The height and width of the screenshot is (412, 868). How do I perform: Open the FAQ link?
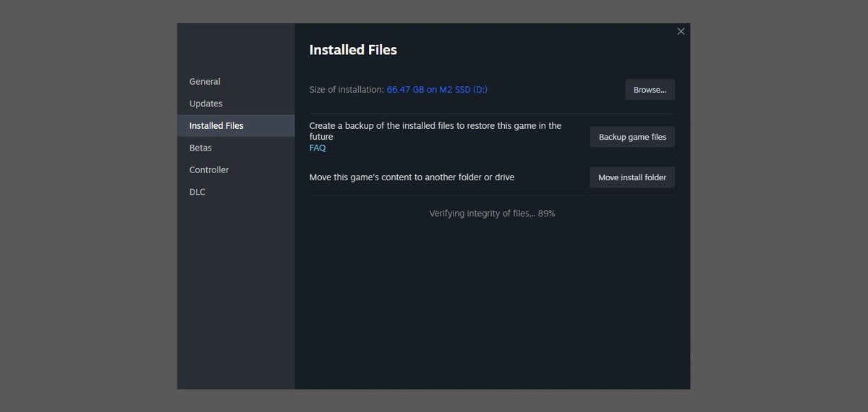click(318, 148)
